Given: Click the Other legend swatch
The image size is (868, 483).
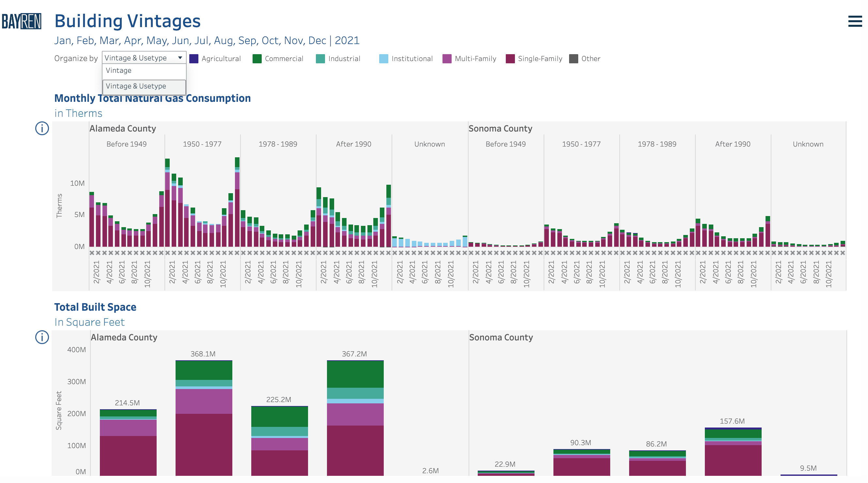Looking at the screenshot, I should (x=574, y=59).
